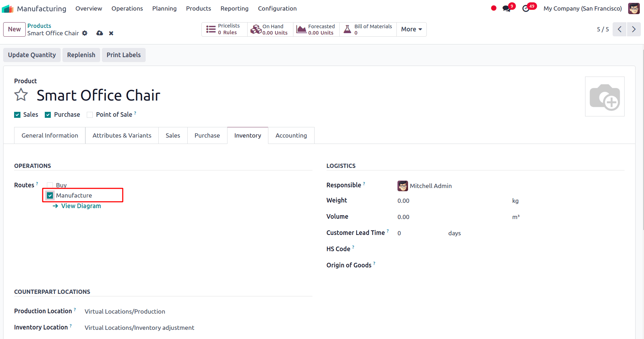Mark Smart Office Chair as favorite star
This screenshot has height=339, width=644.
coord(21,95)
